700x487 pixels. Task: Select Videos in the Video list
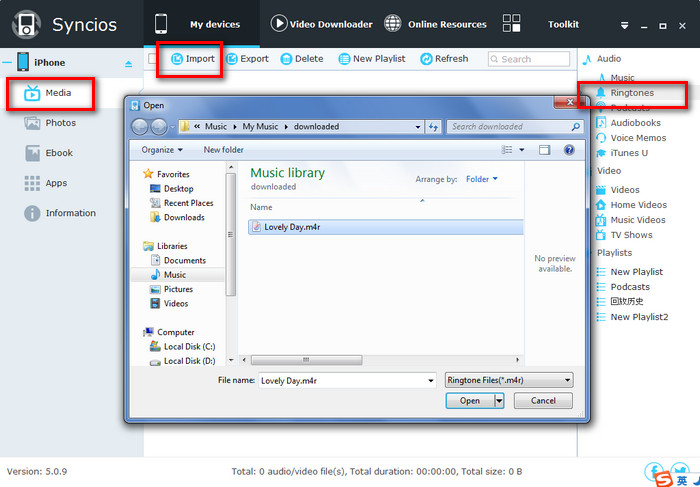pos(625,190)
